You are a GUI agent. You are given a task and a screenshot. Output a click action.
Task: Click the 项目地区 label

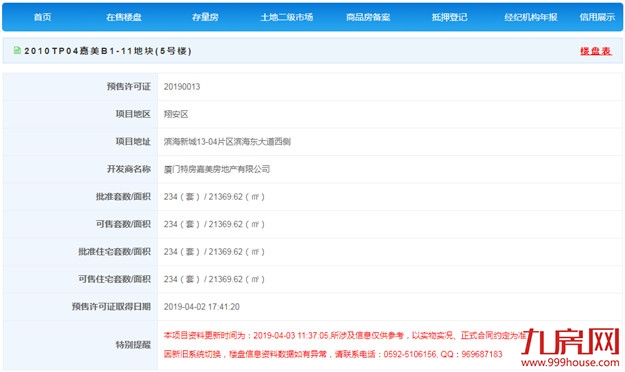pos(133,114)
